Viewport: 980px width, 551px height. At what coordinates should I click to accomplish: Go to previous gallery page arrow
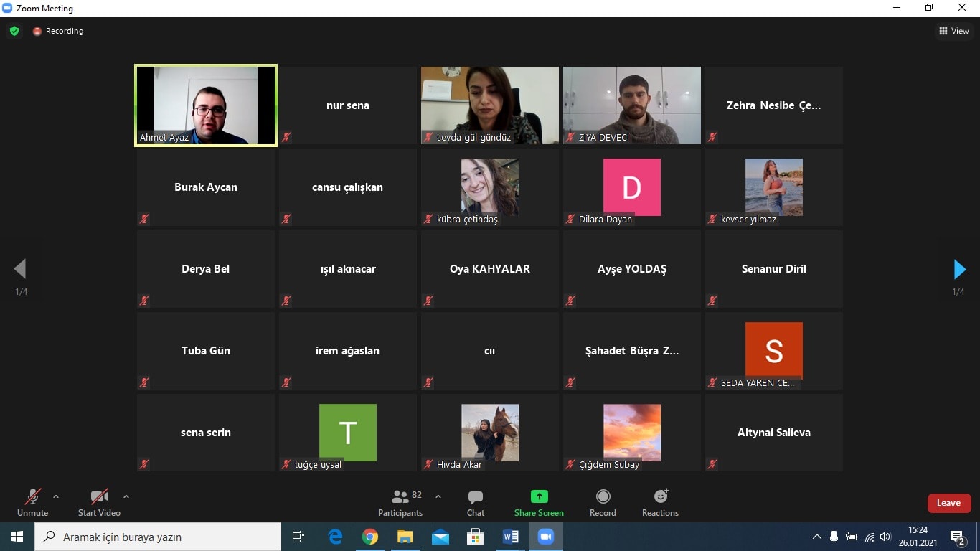point(20,269)
